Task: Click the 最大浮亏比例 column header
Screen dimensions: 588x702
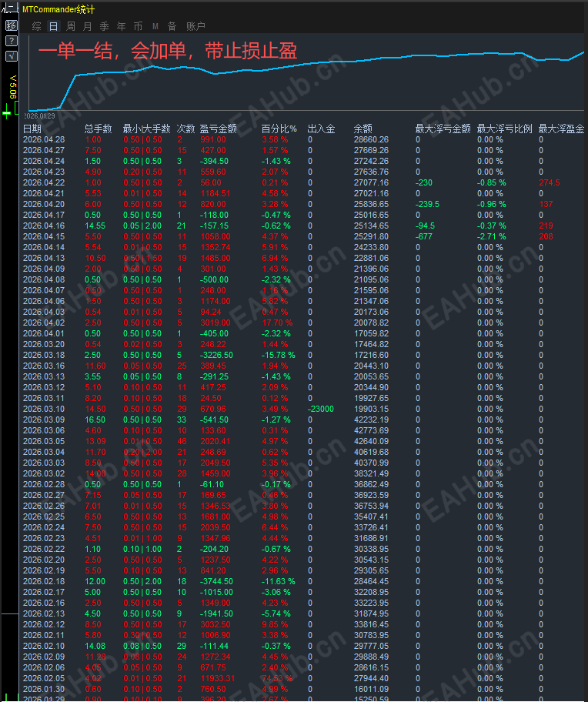Action: [x=504, y=129]
